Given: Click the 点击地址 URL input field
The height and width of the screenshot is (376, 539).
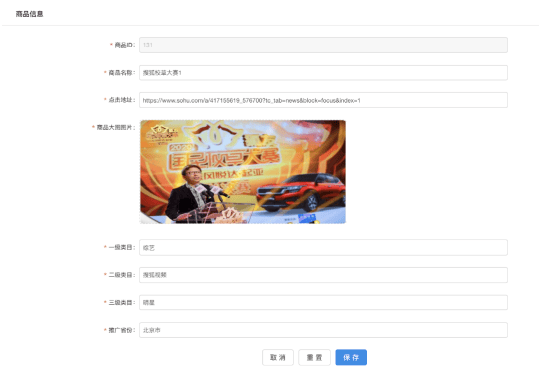Looking at the screenshot, I should pyautogui.click(x=323, y=100).
